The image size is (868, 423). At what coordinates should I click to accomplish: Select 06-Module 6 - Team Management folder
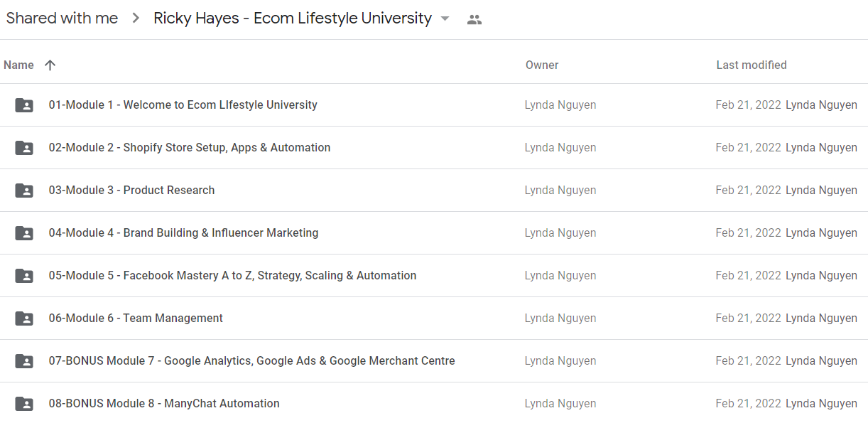click(434, 318)
